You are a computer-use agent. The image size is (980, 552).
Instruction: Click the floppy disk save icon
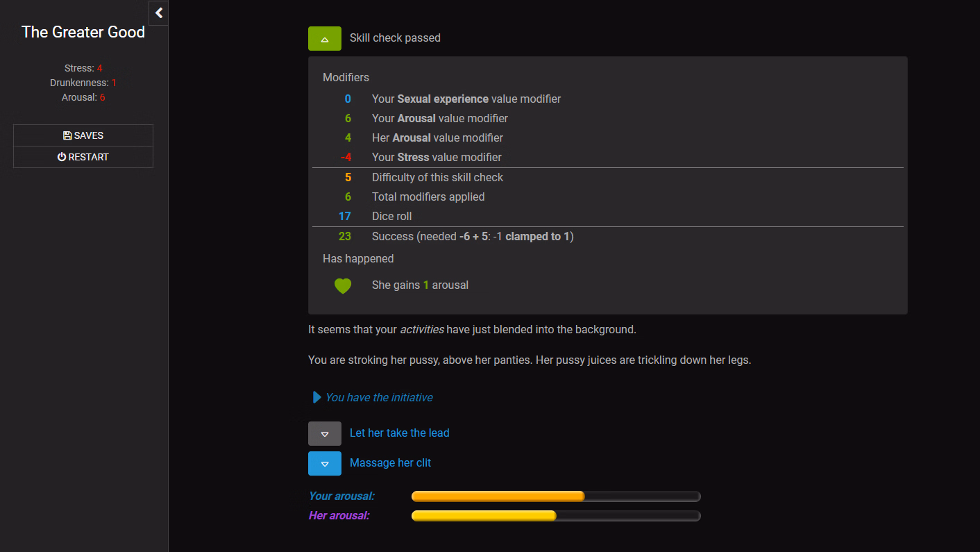click(67, 135)
